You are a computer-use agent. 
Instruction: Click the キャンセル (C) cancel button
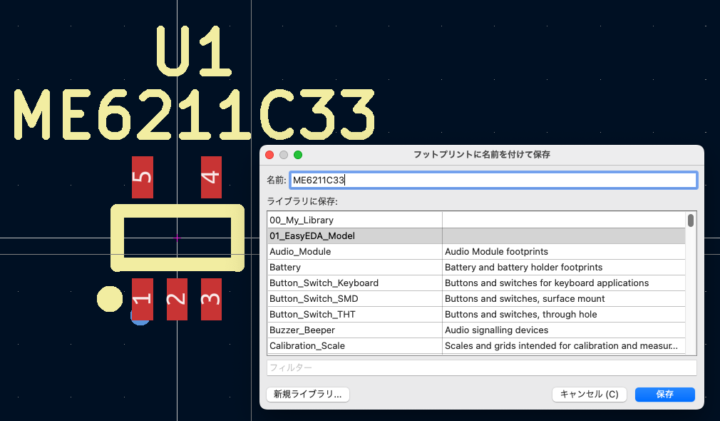(589, 395)
